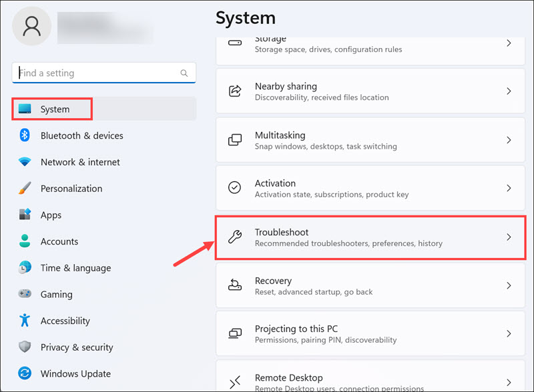Viewport: 534px width, 392px height.
Task: Expand the Troubleshoot chevron arrow
Action: click(x=509, y=237)
